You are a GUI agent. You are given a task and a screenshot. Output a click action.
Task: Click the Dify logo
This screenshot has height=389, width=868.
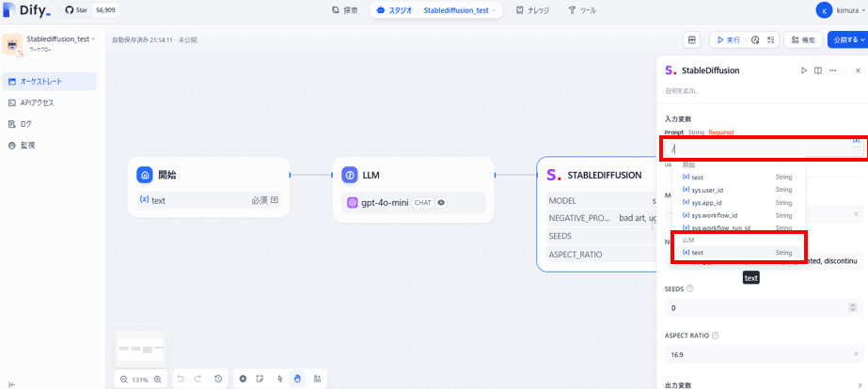pos(27,10)
